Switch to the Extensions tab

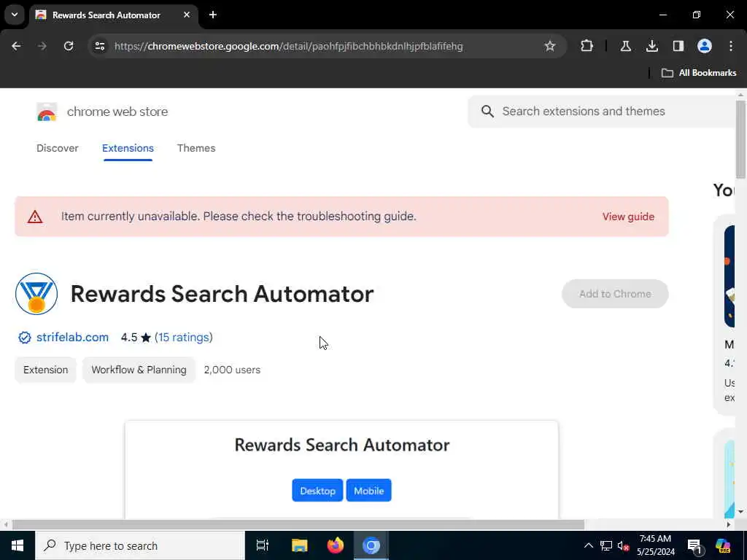click(128, 148)
